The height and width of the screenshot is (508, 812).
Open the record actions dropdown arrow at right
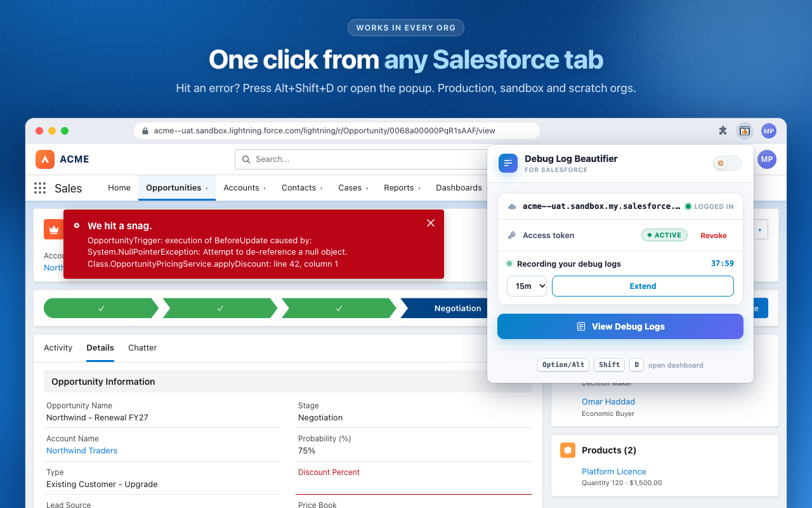760,229
